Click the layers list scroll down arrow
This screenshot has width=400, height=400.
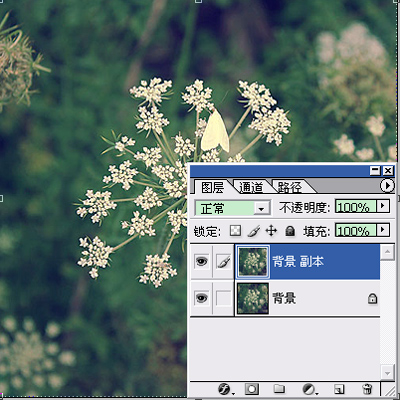point(387,372)
